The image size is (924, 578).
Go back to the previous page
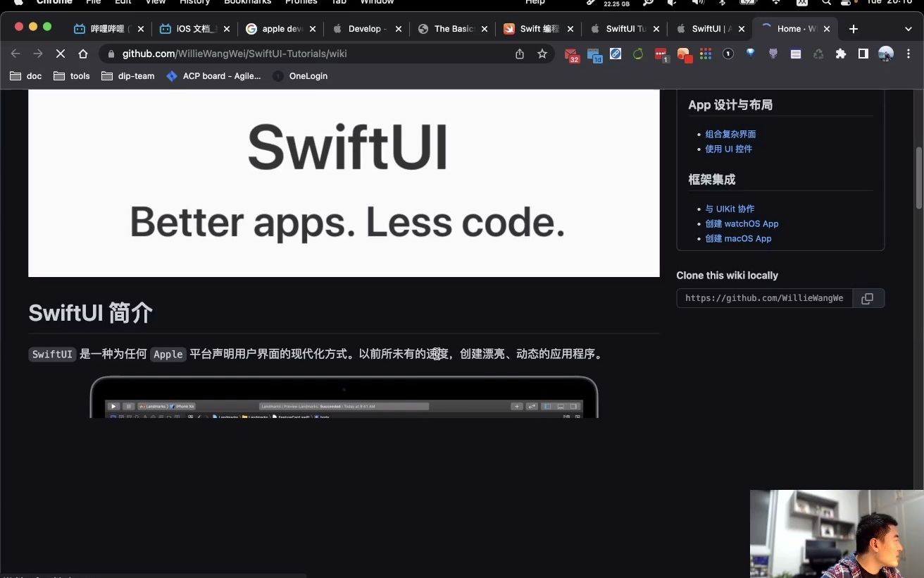(15, 54)
